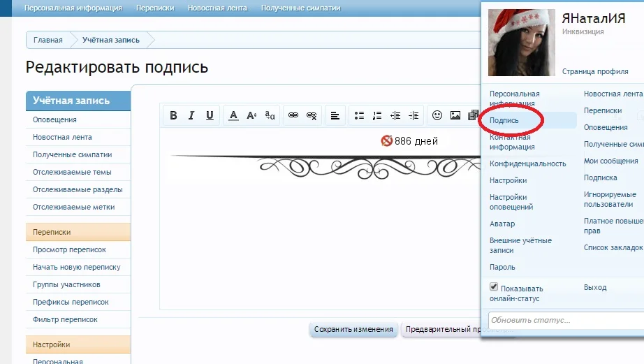This screenshot has width=644, height=364.
Task: Select Подпись in the account menu
Action: coord(504,120)
